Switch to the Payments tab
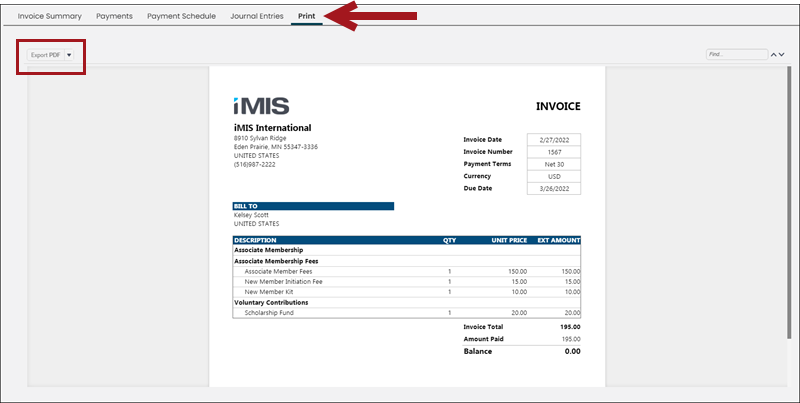This screenshot has width=800, height=403. pos(114,16)
